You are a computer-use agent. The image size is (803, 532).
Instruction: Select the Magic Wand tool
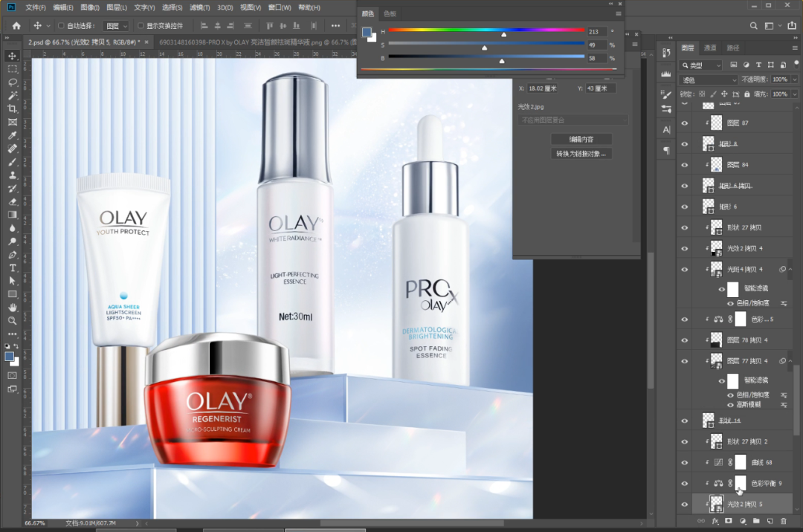pos(13,96)
